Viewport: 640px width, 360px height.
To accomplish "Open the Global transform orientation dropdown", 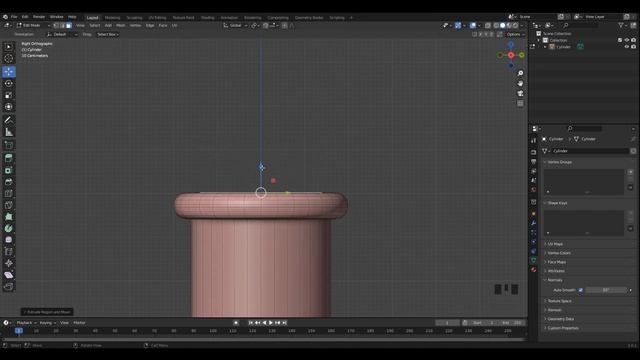I will coord(236,25).
